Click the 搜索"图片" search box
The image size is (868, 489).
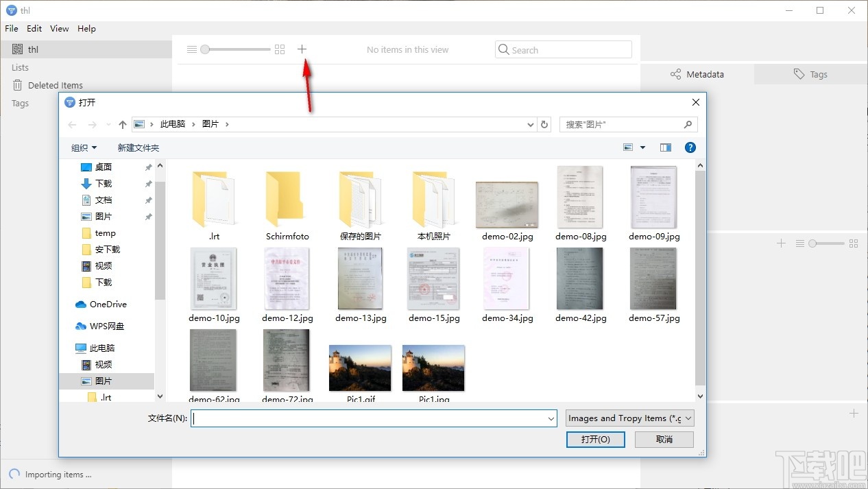coord(629,124)
